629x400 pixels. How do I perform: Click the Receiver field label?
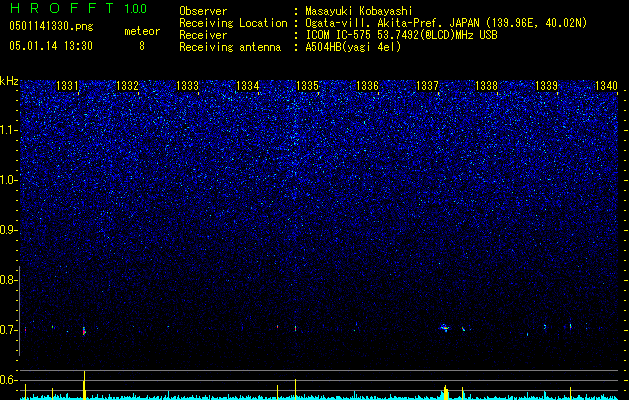tap(203, 35)
